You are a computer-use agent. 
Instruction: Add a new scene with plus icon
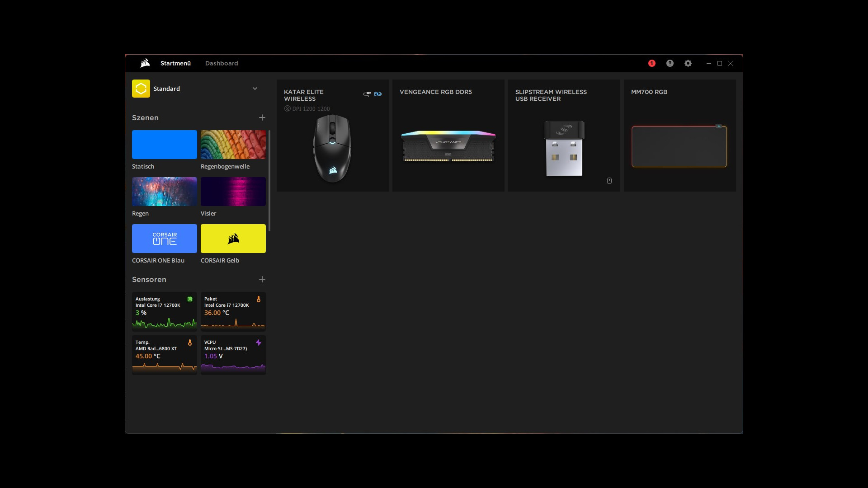(262, 117)
